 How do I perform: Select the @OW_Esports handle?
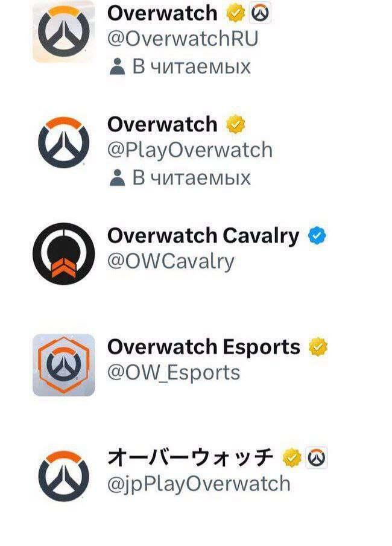point(174,373)
